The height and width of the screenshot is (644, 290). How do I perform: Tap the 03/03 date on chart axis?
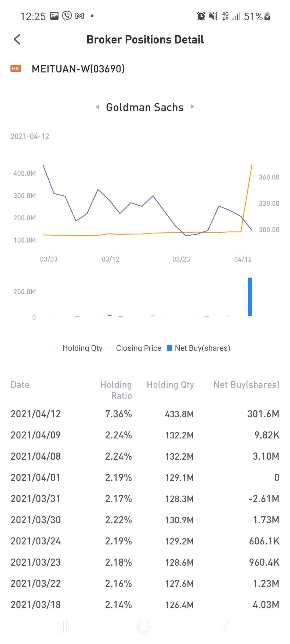[x=49, y=259]
